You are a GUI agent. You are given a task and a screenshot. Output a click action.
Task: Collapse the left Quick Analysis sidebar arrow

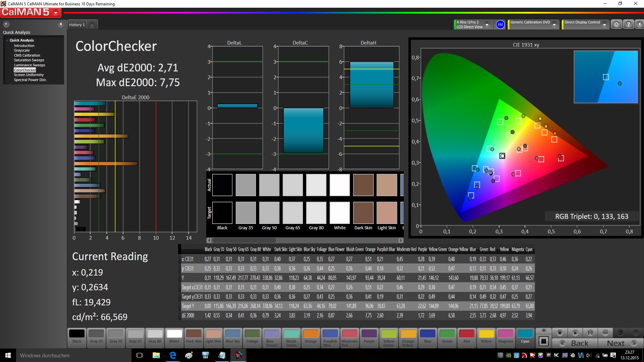(61, 24)
